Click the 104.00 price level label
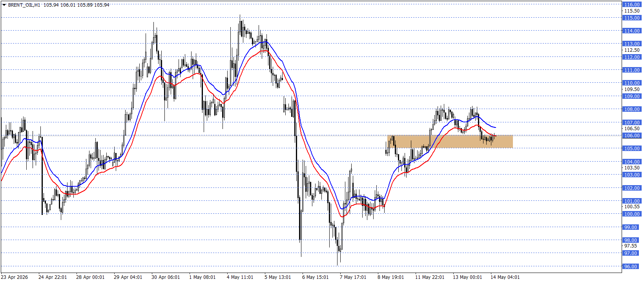 pyautogui.click(x=632, y=162)
